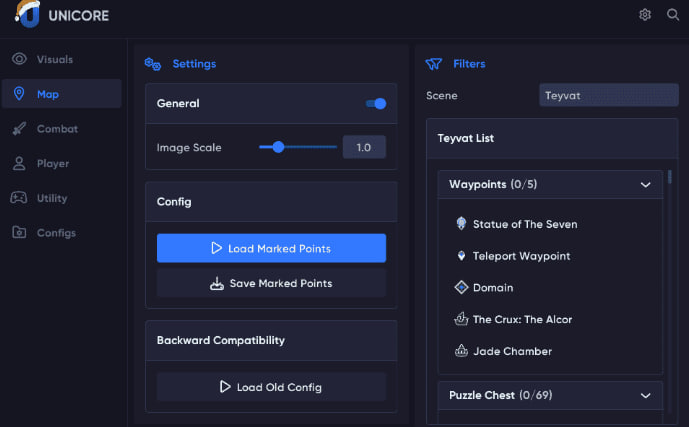Click the Teleport Waypoint marker icon
Screen dimensions: 689x427
[x=461, y=256]
